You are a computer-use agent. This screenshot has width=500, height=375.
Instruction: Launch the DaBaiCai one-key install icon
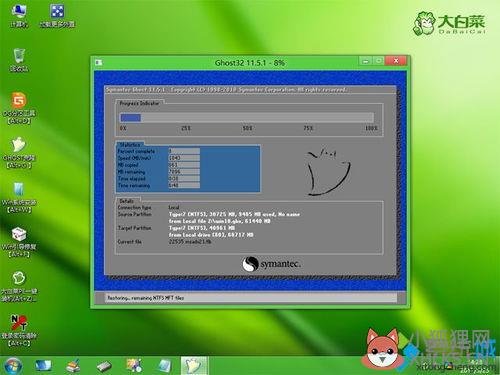pos(19,287)
